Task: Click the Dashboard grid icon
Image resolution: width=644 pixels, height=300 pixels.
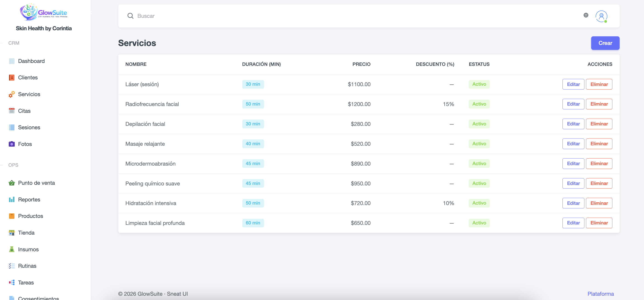Action: 12,61
